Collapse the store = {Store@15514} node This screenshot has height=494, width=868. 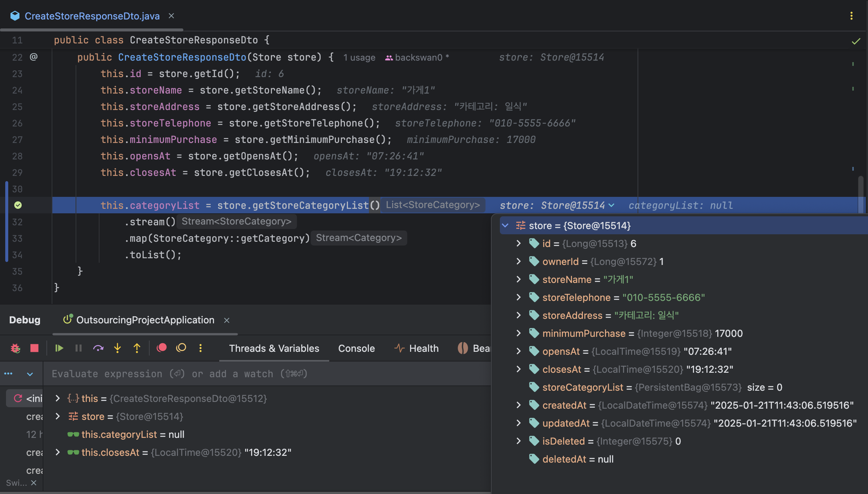pyautogui.click(x=505, y=226)
